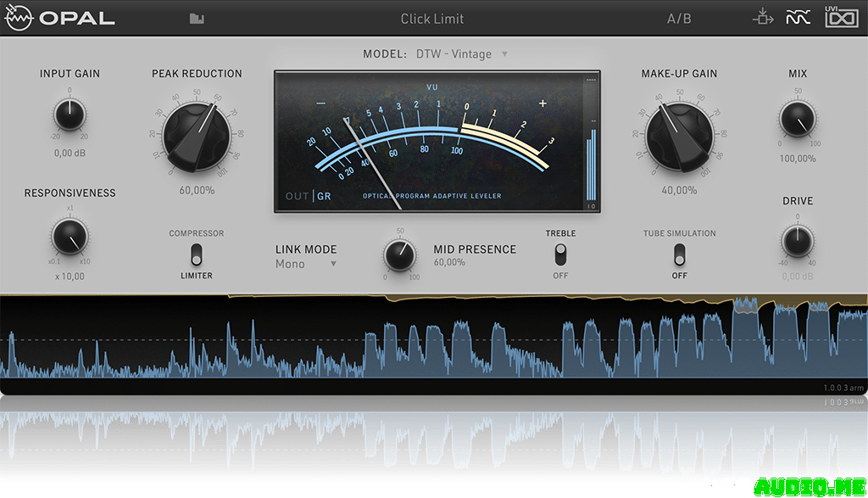Click the RESPONSIVENESS knob
868x498 pixels.
point(70,237)
